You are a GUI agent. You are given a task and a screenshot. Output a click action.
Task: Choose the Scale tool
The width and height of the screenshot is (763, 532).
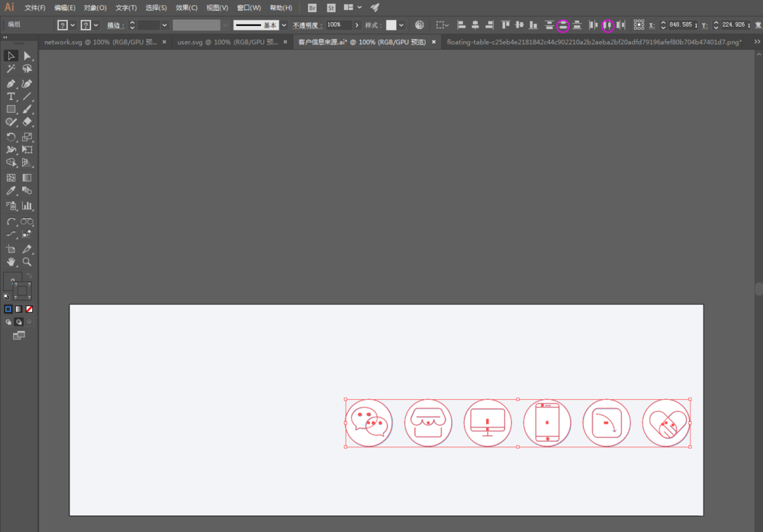pos(27,137)
